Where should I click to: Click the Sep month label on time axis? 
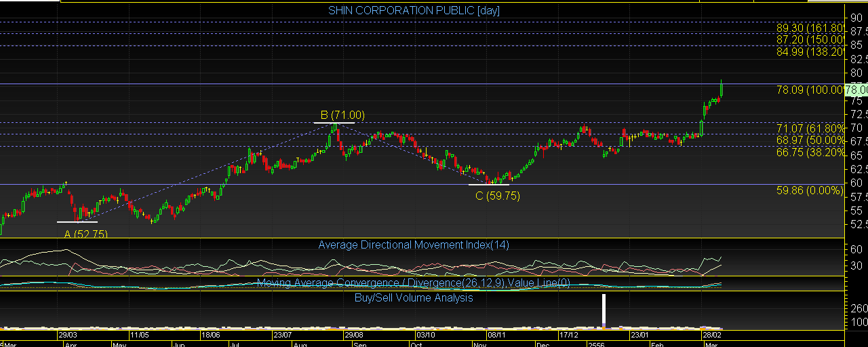[361, 344]
